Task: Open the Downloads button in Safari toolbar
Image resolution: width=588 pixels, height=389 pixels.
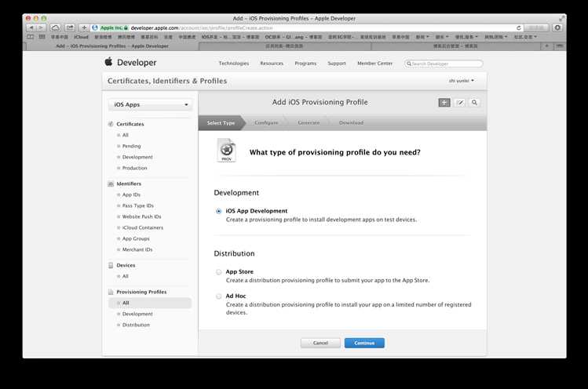Action: 557,27
